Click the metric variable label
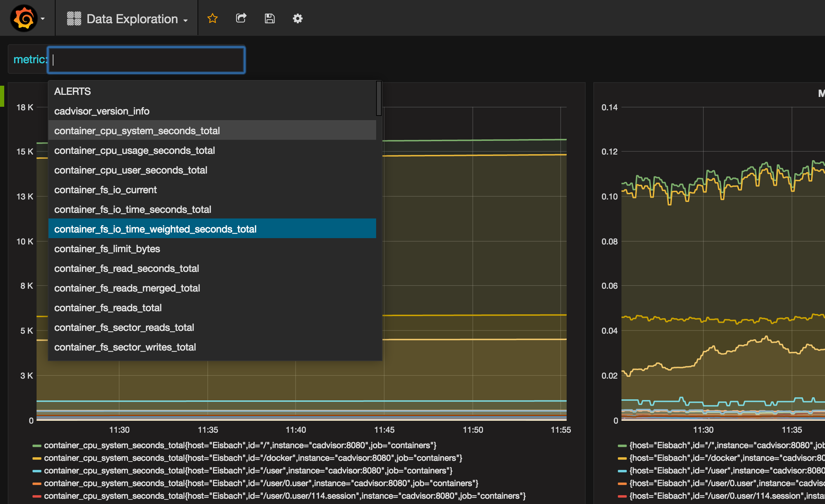 tap(30, 59)
